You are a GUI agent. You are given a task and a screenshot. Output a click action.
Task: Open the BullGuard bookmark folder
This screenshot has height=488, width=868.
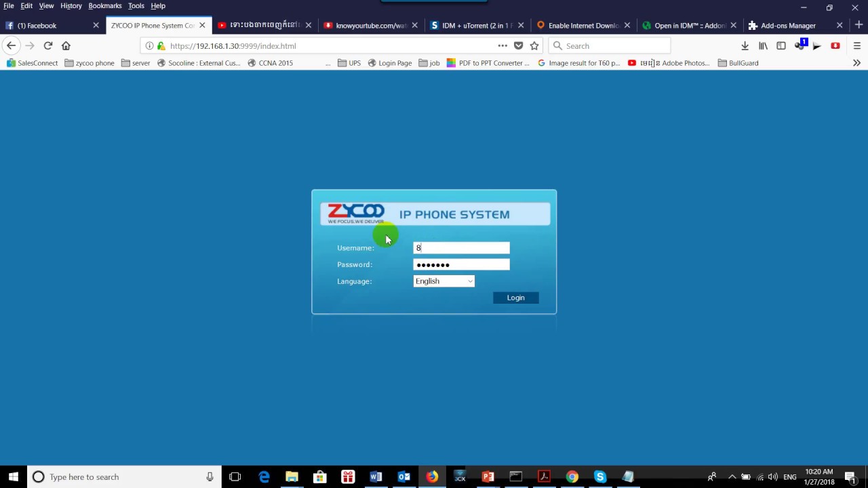click(x=738, y=63)
